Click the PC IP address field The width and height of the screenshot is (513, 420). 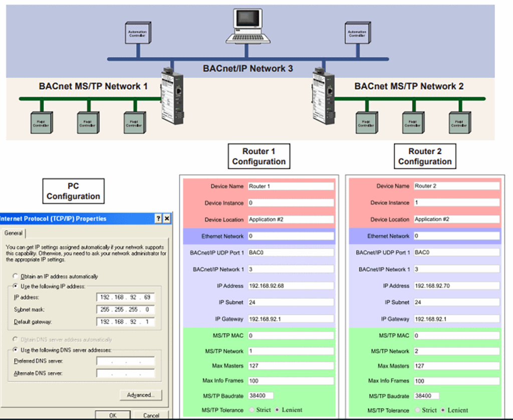point(125,297)
